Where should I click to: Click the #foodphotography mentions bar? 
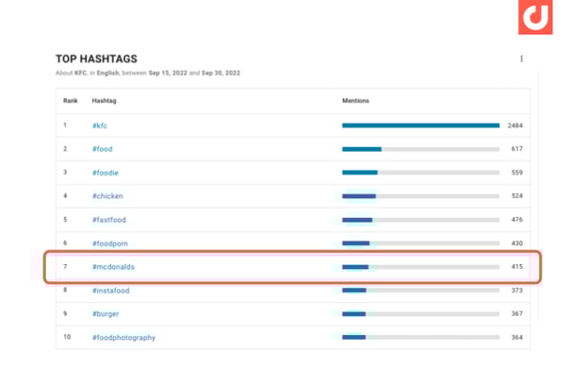pos(421,337)
